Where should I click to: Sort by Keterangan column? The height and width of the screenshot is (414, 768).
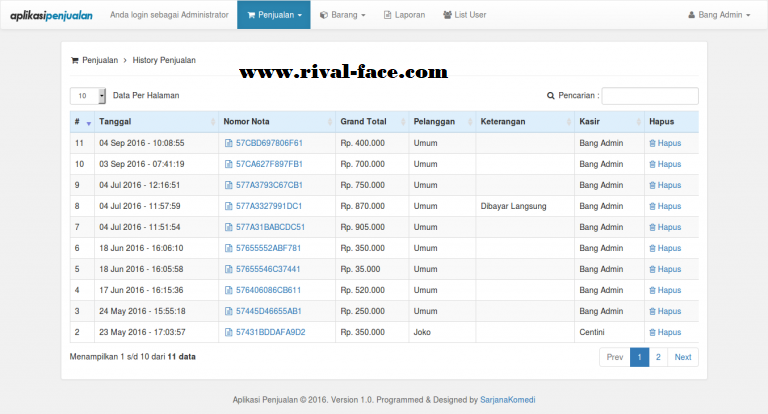pos(525,122)
